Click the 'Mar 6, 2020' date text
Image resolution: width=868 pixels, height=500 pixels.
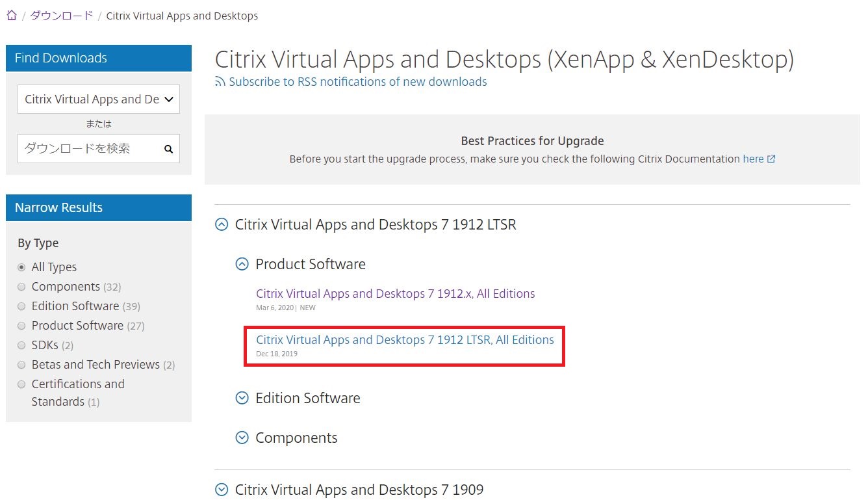[x=275, y=308]
